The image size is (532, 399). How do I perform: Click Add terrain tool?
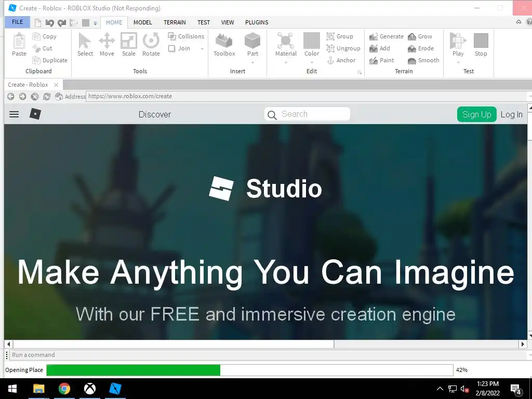click(x=380, y=48)
